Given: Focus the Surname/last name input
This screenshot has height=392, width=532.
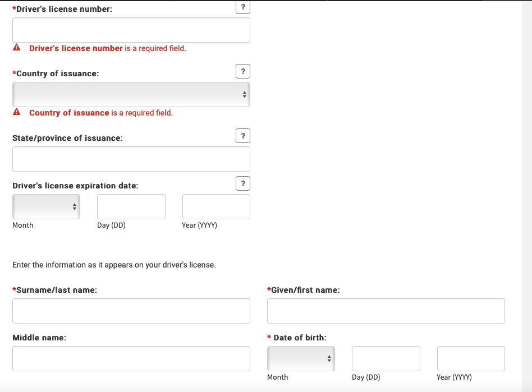Looking at the screenshot, I should click(131, 311).
